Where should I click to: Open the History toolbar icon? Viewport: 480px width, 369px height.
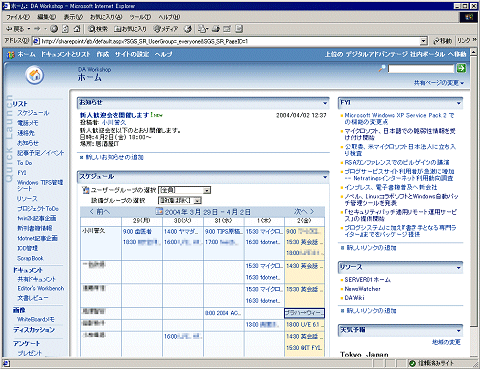(x=188, y=29)
